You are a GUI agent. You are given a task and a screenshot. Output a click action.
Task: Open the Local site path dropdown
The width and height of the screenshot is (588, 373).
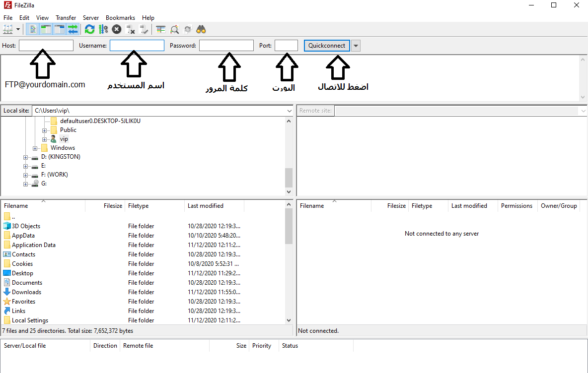click(289, 111)
